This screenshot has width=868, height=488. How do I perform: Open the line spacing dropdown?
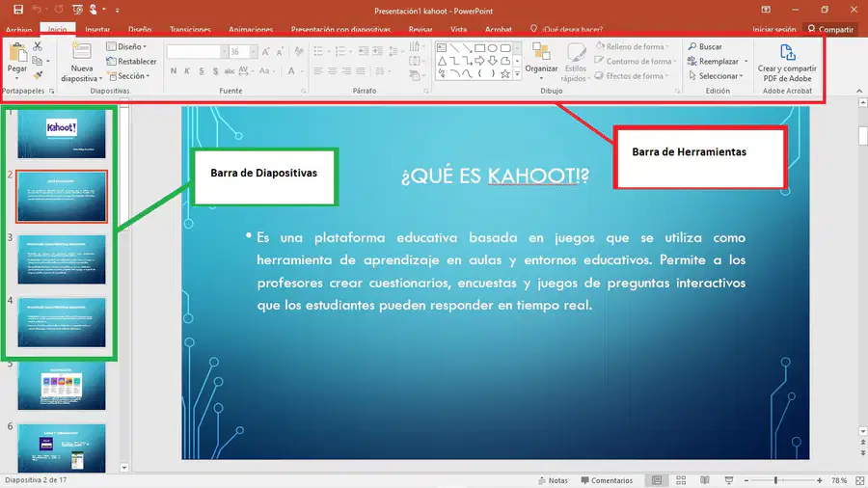click(x=393, y=51)
